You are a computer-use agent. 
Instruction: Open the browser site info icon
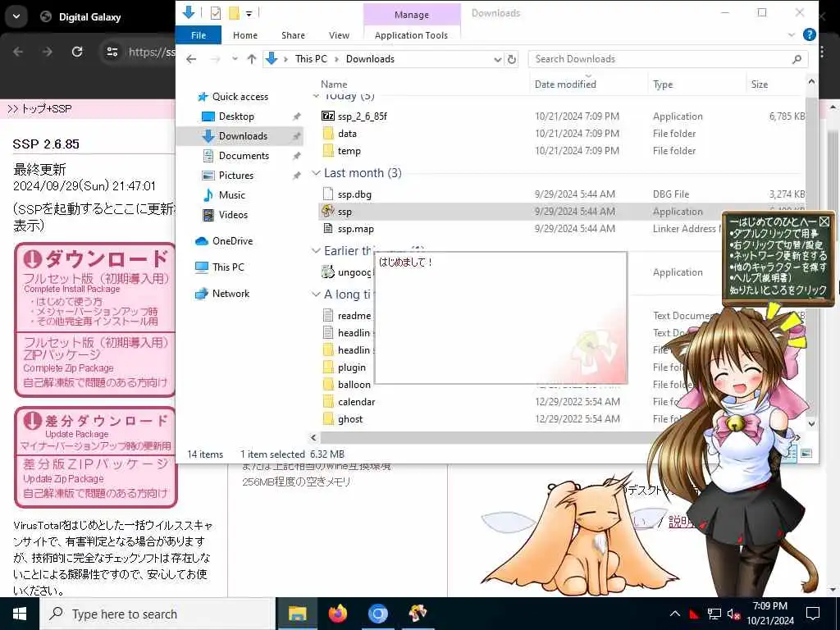pos(112,52)
